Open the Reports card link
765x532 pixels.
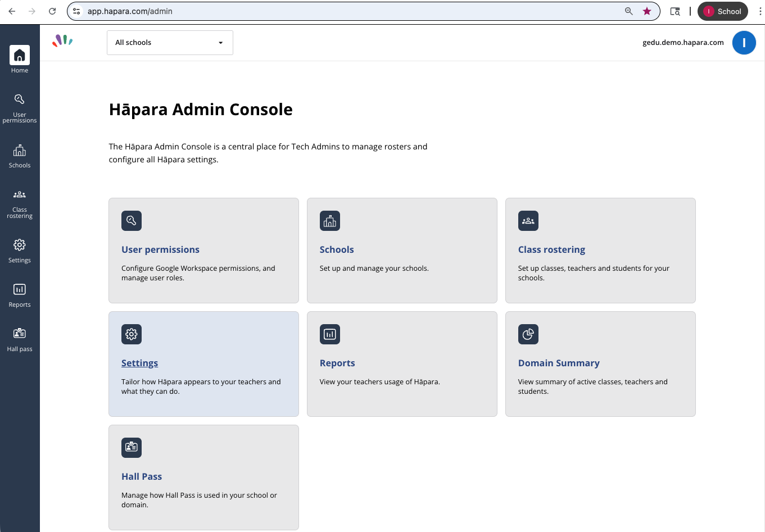pyautogui.click(x=337, y=363)
